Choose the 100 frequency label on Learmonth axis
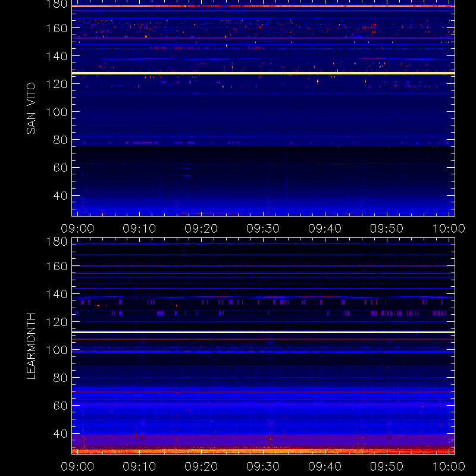 (x=57, y=350)
